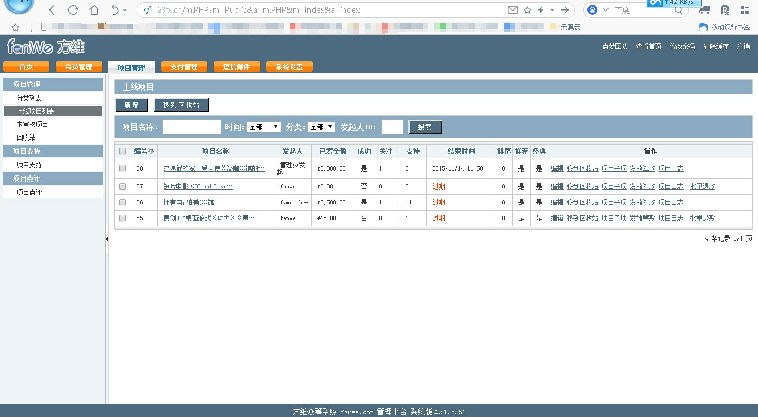Click the go arrow in address bar
This screenshot has width=758, height=417.
click(564, 10)
